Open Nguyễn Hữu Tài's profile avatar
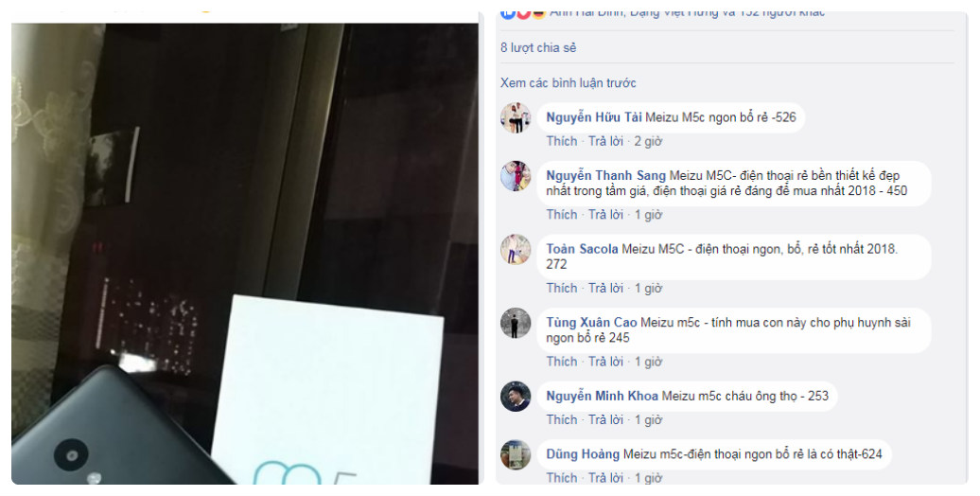980x496 pixels. click(x=516, y=117)
